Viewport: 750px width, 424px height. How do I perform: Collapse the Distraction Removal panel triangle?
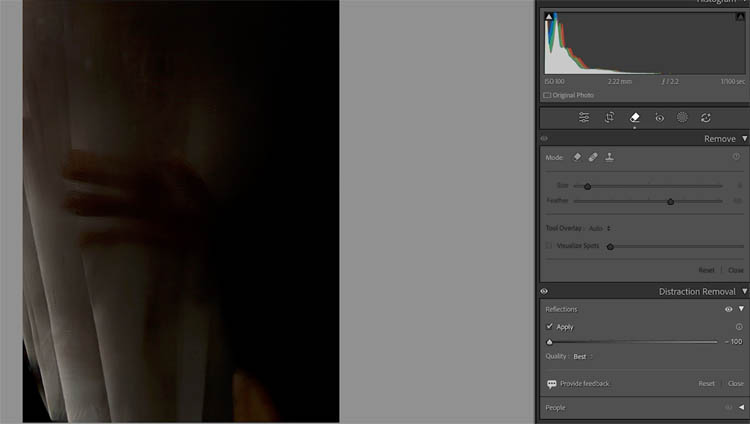(745, 291)
